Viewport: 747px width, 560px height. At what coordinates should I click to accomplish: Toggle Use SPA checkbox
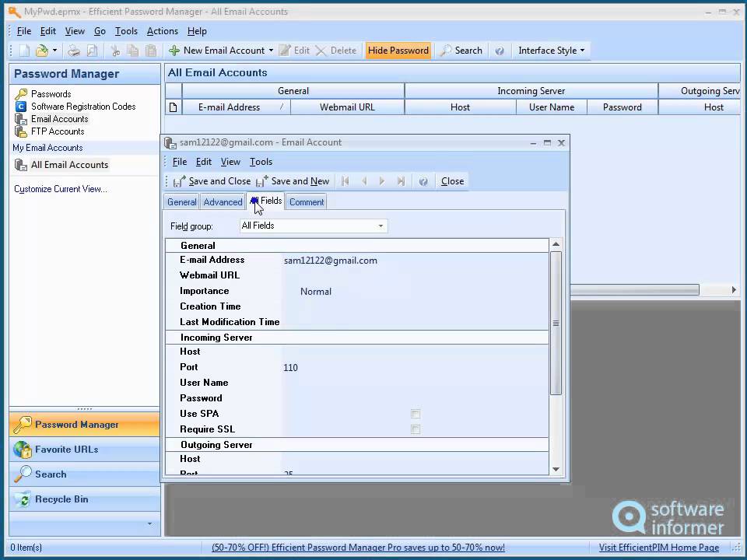click(416, 414)
